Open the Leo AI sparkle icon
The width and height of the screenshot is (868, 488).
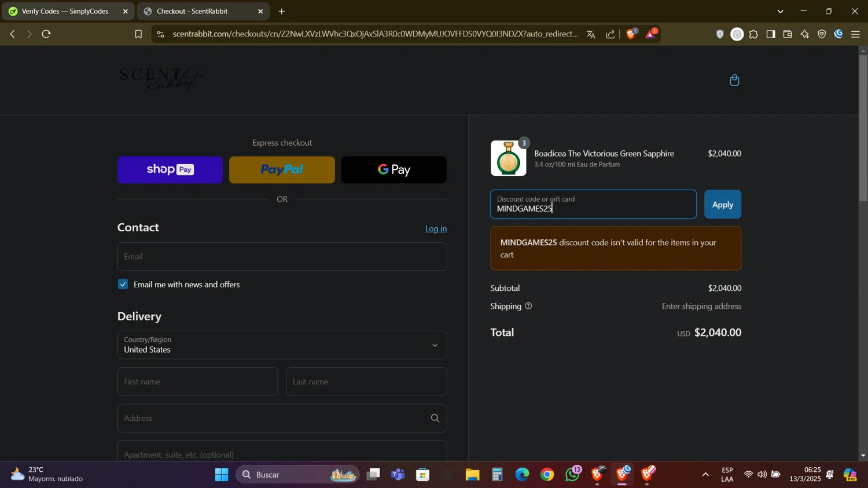(804, 34)
